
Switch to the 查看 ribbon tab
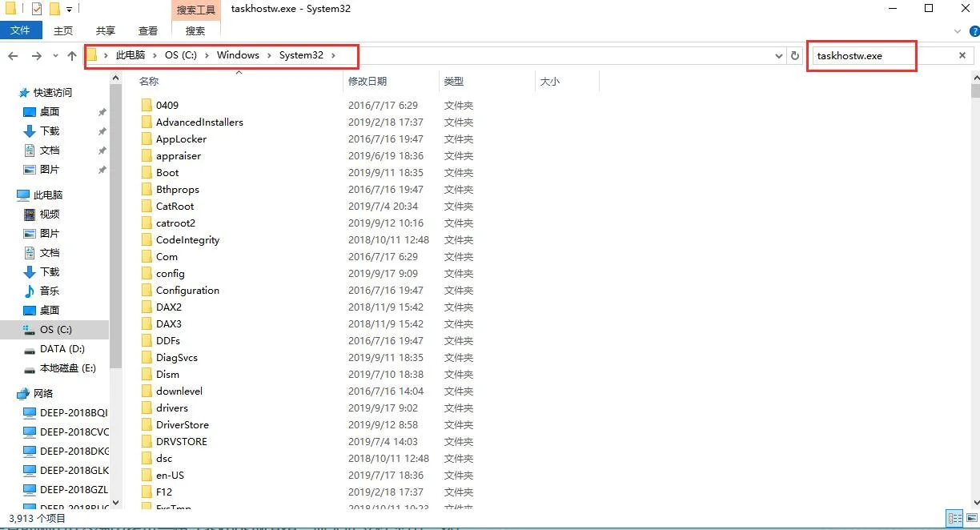[148, 30]
